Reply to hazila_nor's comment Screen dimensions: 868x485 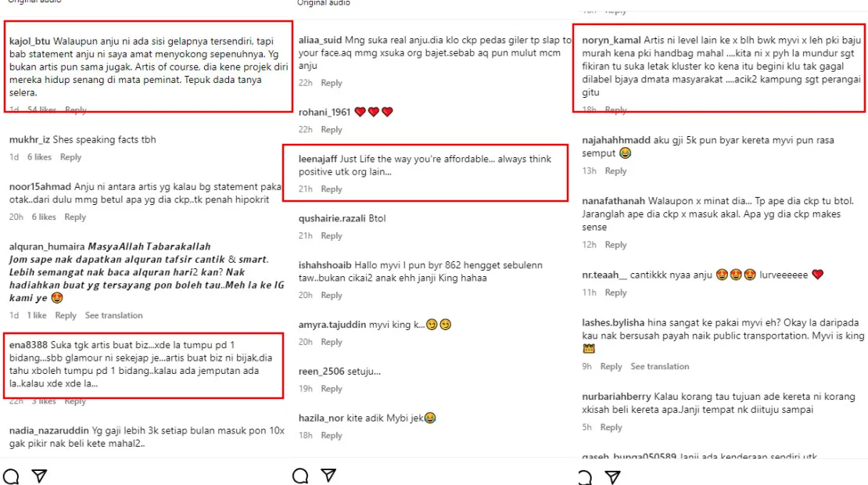click(x=332, y=436)
